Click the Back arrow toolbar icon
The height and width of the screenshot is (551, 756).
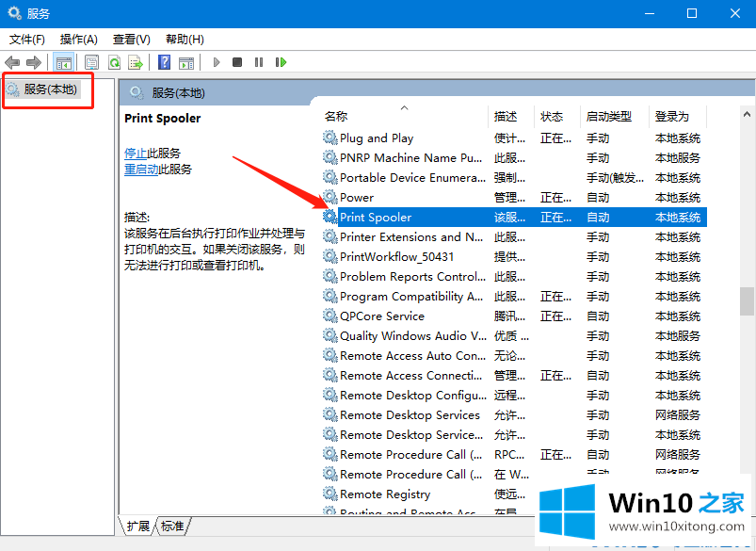12,62
